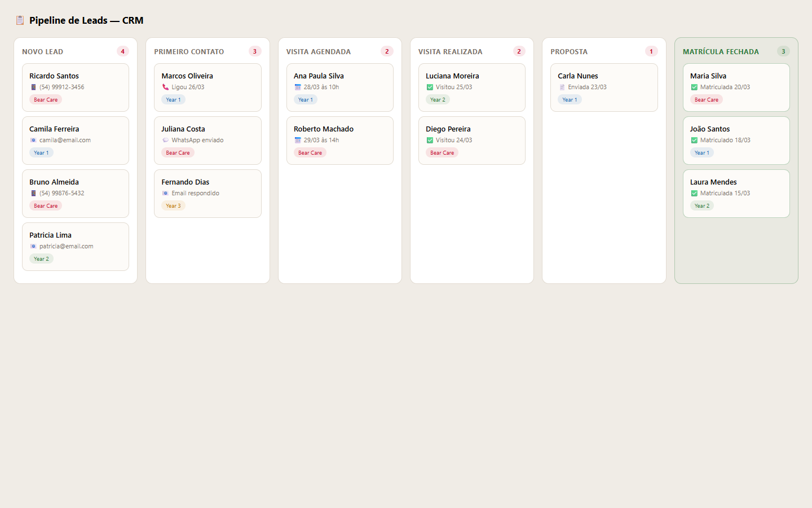Click the phone icon on Ricardo Santos card
812x508 pixels.
tap(33, 87)
